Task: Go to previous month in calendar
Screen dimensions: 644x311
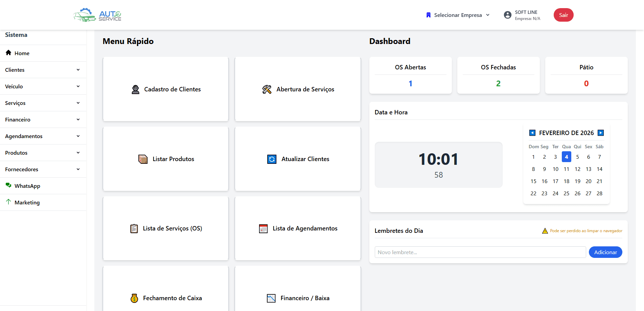Action: coord(532,133)
